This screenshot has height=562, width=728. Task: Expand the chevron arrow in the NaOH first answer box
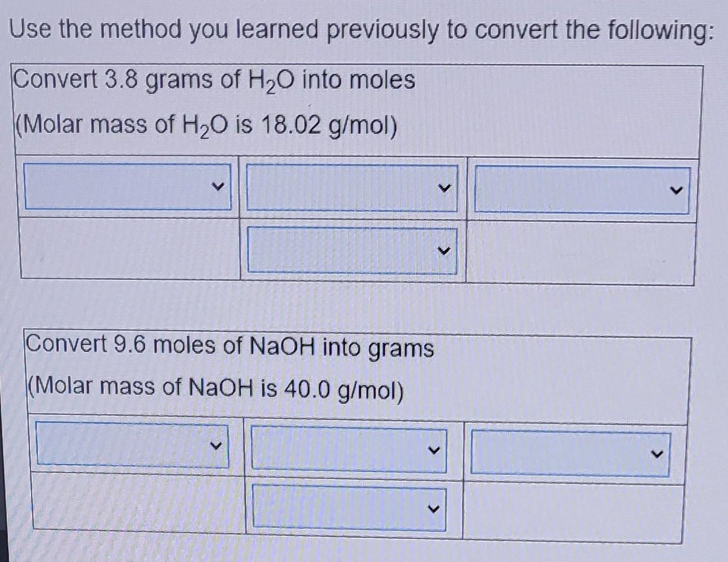(x=218, y=445)
